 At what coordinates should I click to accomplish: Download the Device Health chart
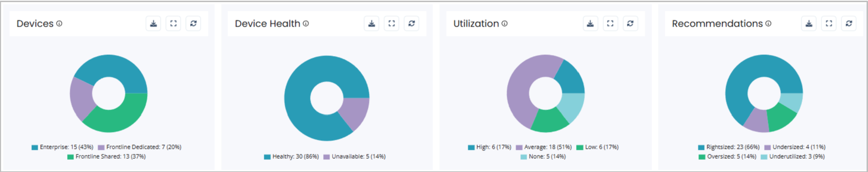[x=371, y=23]
